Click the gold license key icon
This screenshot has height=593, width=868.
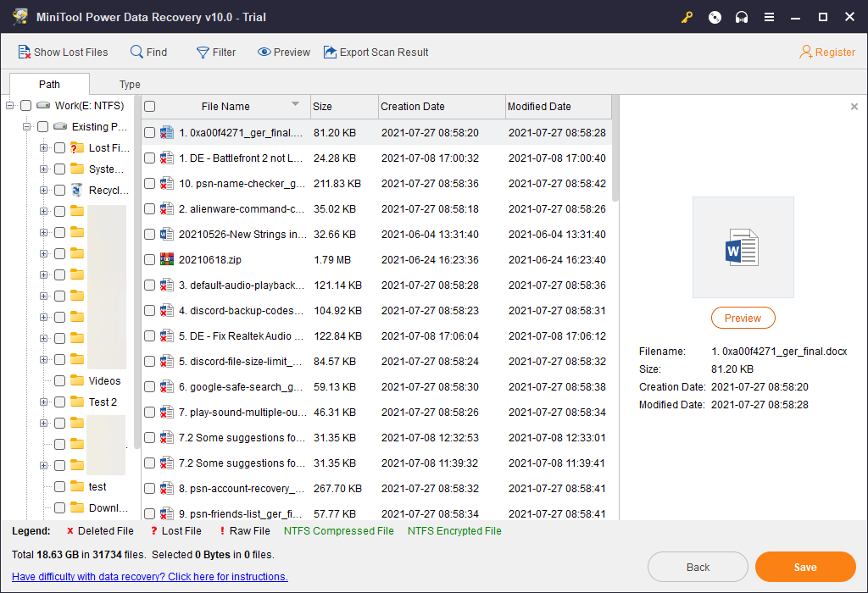pyautogui.click(x=687, y=16)
